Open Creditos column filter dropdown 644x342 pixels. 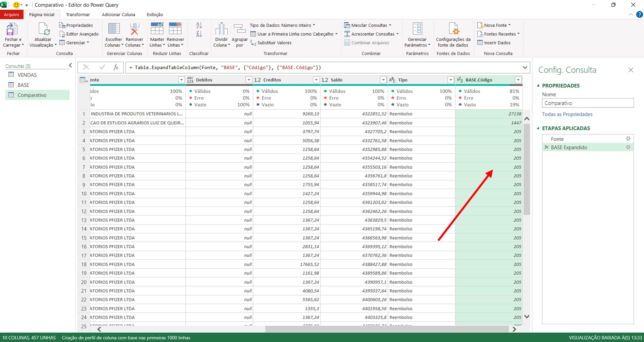(316, 80)
